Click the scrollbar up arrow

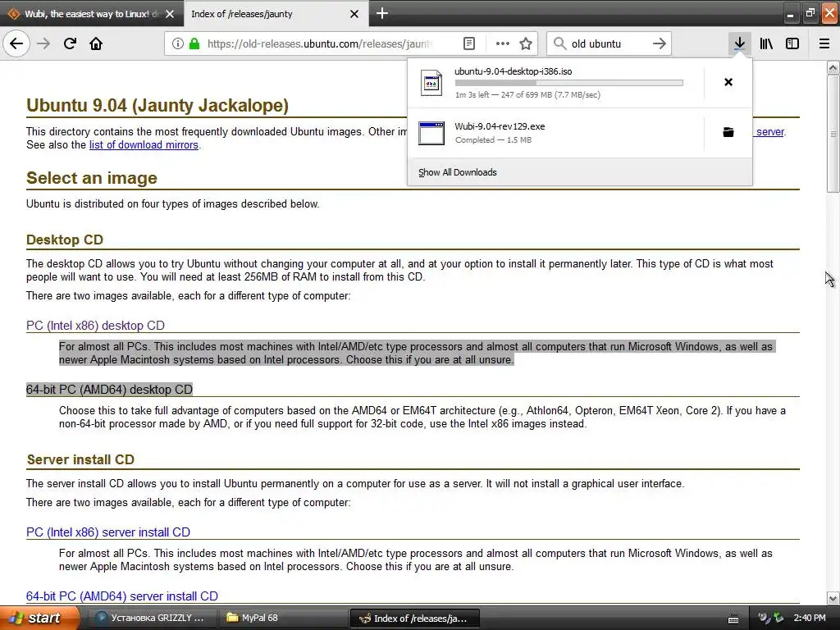[x=833, y=67]
